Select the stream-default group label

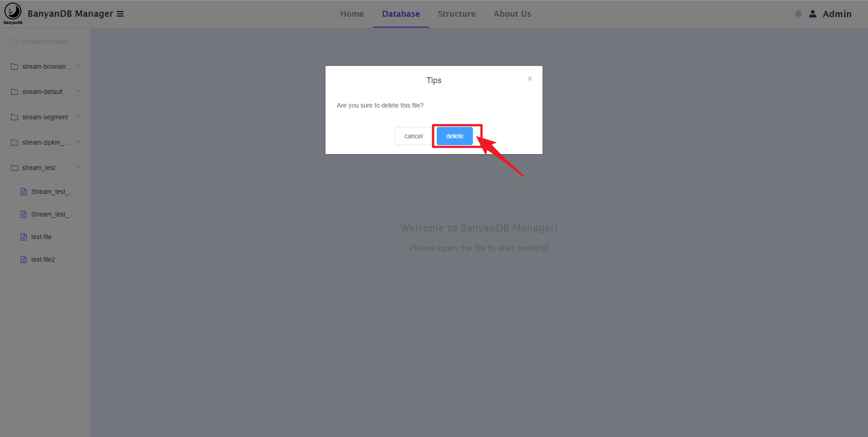pos(42,92)
